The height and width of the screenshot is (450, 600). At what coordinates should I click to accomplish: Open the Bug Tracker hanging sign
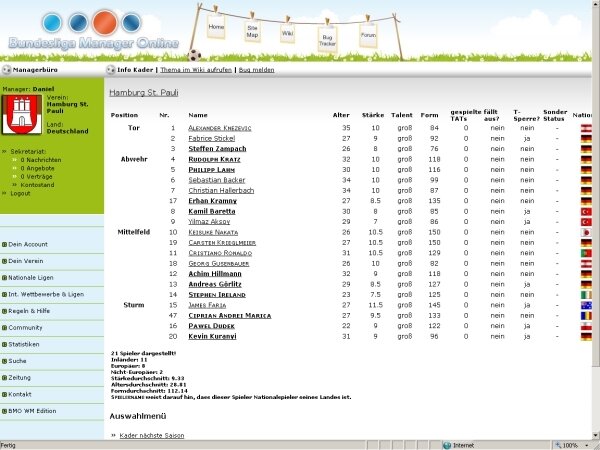tap(327, 40)
